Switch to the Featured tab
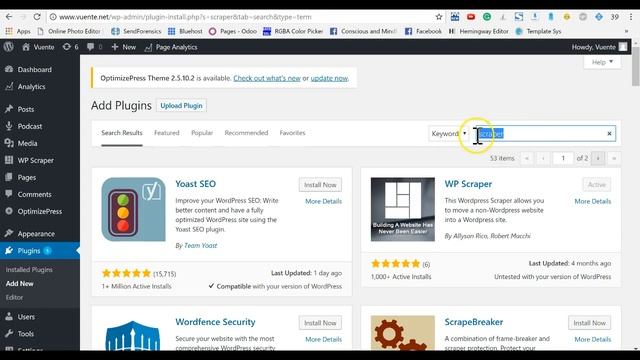This screenshot has height=360, width=640. pos(167,133)
